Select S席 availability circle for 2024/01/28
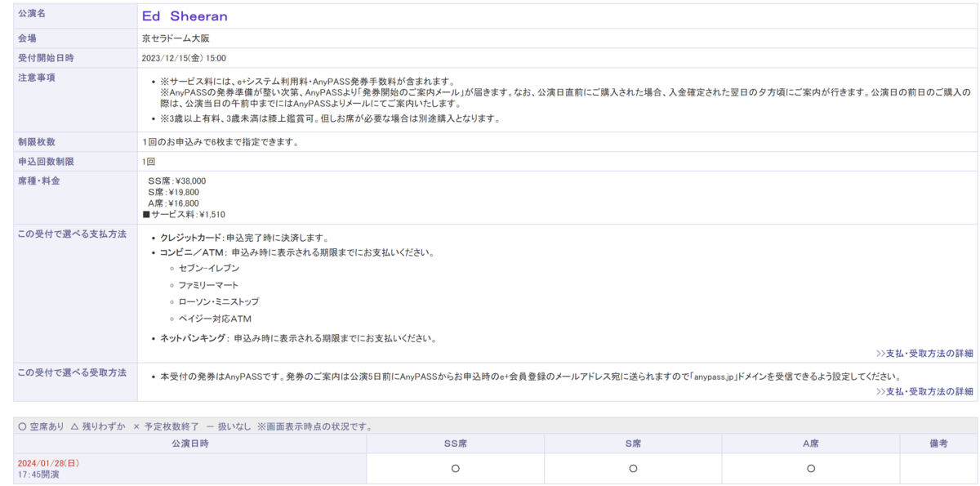The image size is (980, 486). [x=633, y=469]
